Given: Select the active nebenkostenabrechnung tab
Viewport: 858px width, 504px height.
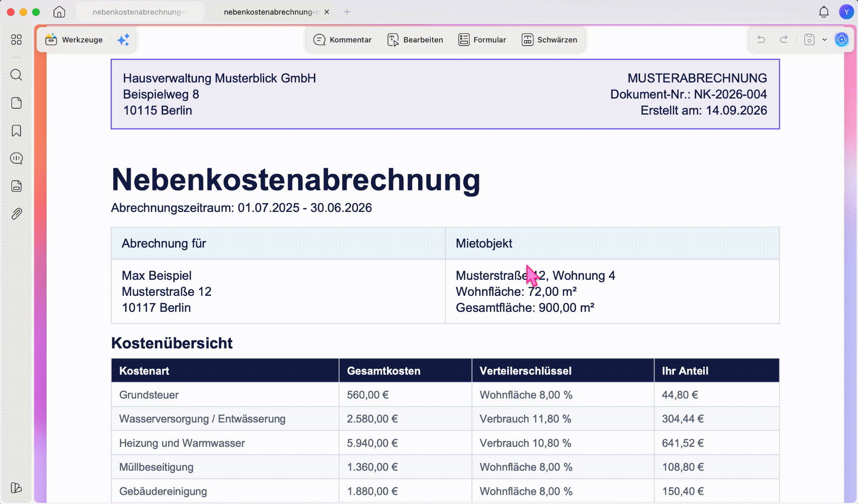Looking at the screenshot, I should point(271,12).
